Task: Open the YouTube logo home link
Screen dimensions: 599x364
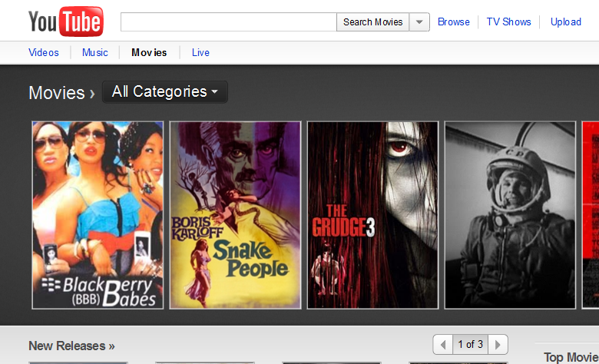Action: (x=66, y=22)
